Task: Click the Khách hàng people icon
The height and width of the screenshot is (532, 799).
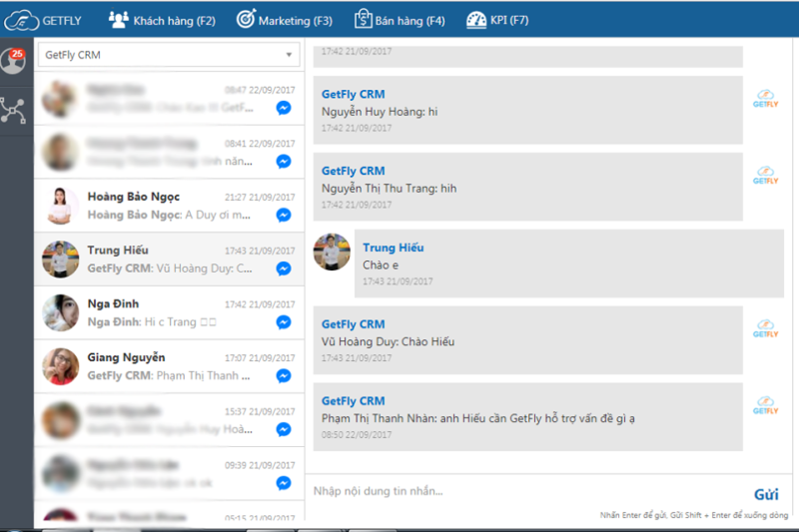Action: [118, 19]
